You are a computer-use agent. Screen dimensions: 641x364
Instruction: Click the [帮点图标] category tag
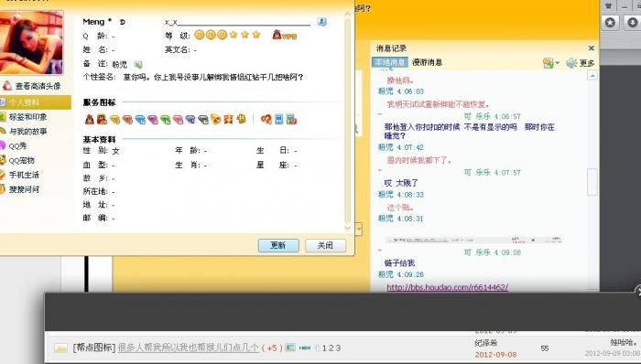tap(94, 348)
